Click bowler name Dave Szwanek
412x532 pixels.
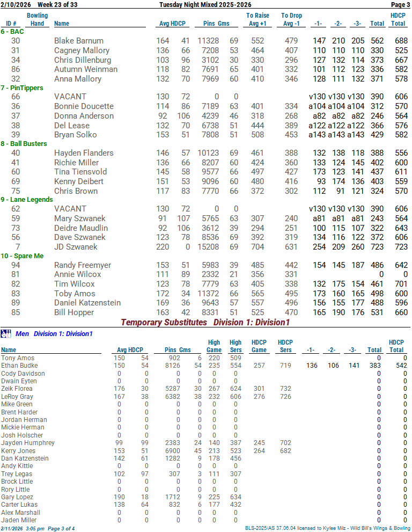80,237
